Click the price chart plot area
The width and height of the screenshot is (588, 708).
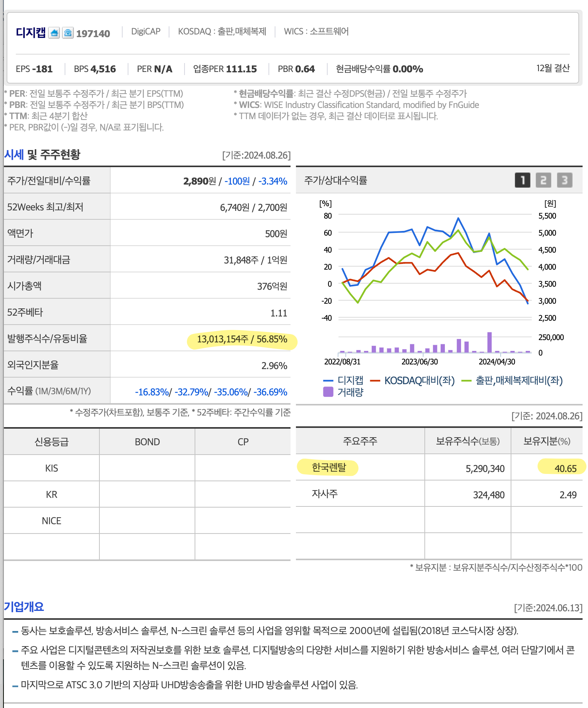[x=435, y=267]
